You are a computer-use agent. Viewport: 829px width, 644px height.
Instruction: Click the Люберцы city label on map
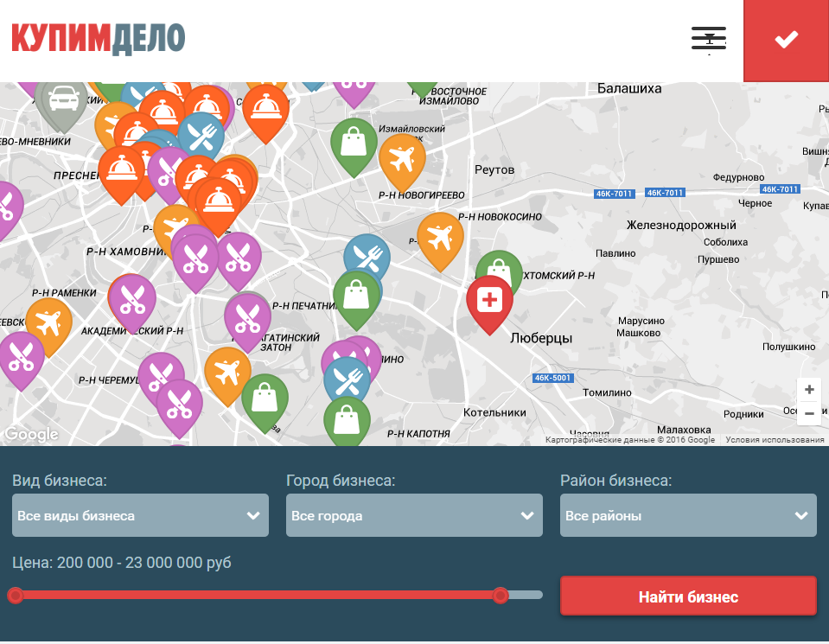[541, 338]
